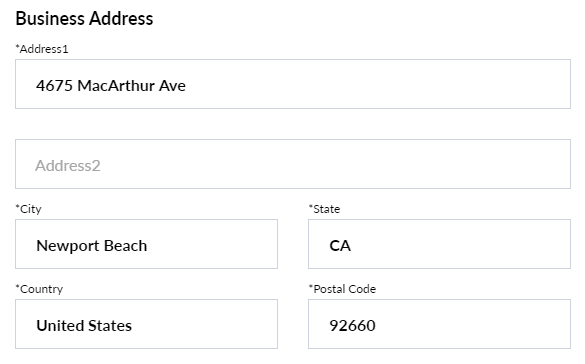Click the *Postal Code label
585x364 pixels.
coord(342,289)
